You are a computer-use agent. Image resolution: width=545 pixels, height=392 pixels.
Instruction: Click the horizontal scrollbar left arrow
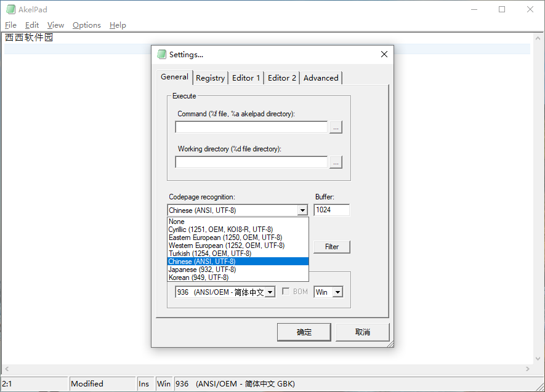7,369
